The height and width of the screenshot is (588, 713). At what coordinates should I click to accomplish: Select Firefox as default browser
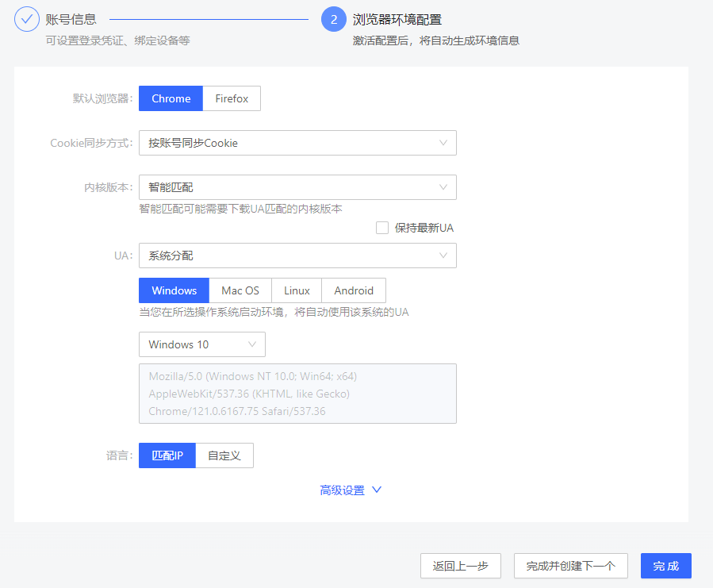pyautogui.click(x=232, y=98)
